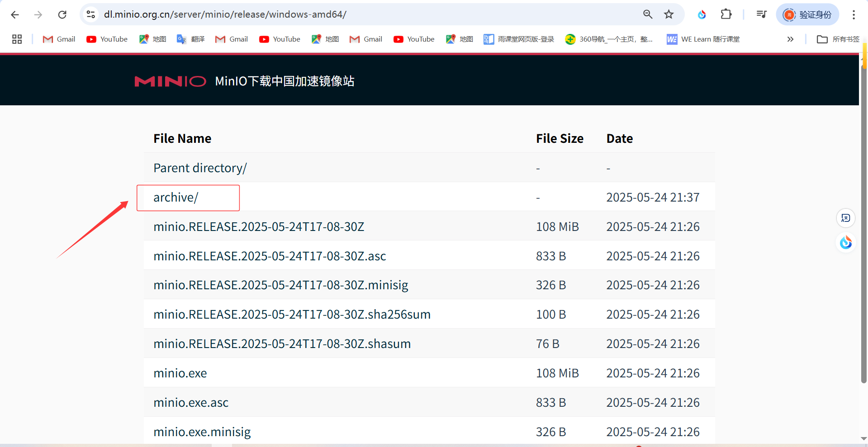Go back to the previous page
This screenshot has height=447, width=868.
(x=15, y=14)
